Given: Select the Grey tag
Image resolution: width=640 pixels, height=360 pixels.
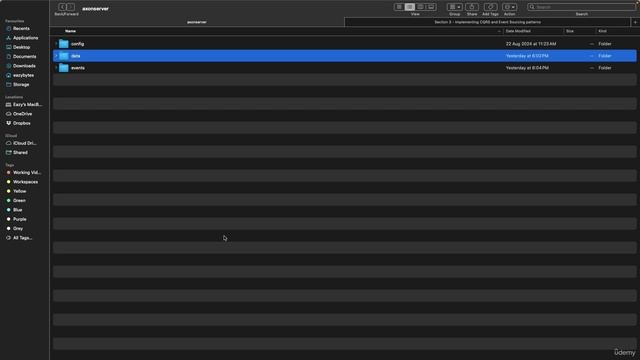Looking at the screenshot, I should [x=18, y=229].
